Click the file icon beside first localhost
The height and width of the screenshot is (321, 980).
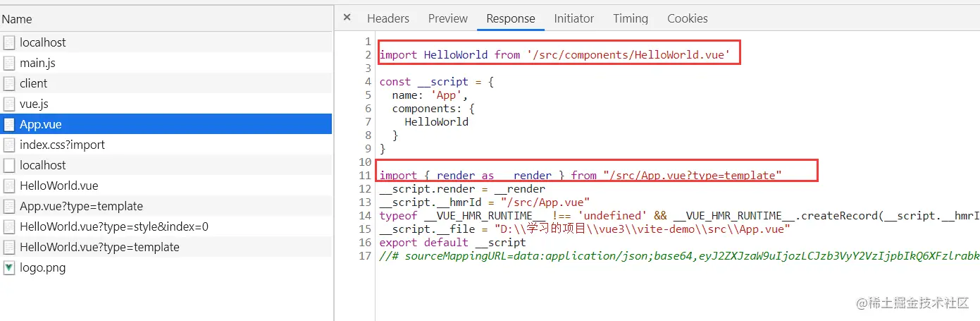pos(9,42)
